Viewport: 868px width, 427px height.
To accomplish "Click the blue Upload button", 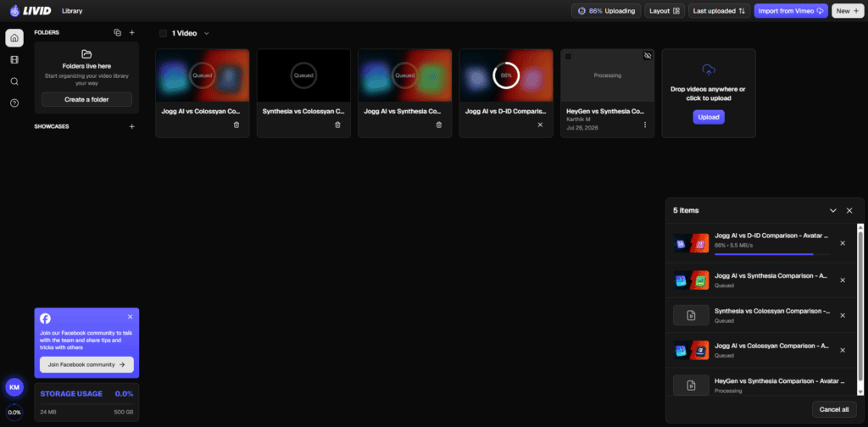I will coord(709,117).
